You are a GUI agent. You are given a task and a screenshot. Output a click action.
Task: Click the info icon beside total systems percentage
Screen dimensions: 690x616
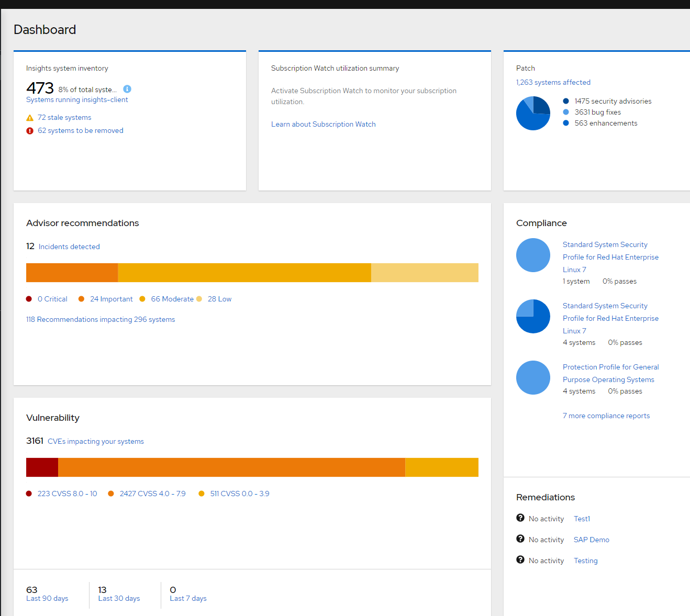[127, 89]
